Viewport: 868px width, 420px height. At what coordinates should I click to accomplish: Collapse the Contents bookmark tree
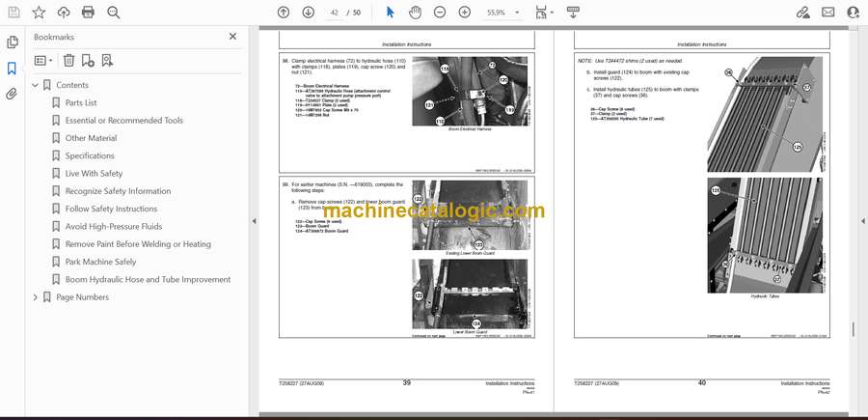(x=37, y=85)
